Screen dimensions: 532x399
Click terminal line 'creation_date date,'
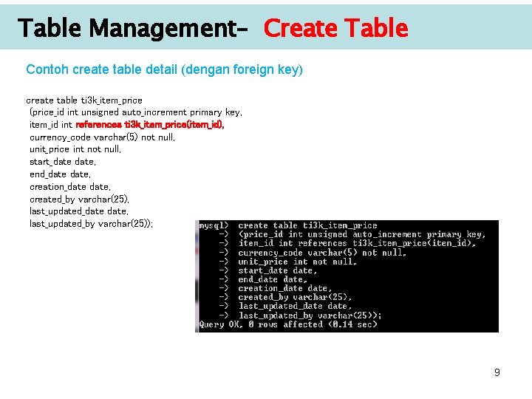[x=284, y=288]
